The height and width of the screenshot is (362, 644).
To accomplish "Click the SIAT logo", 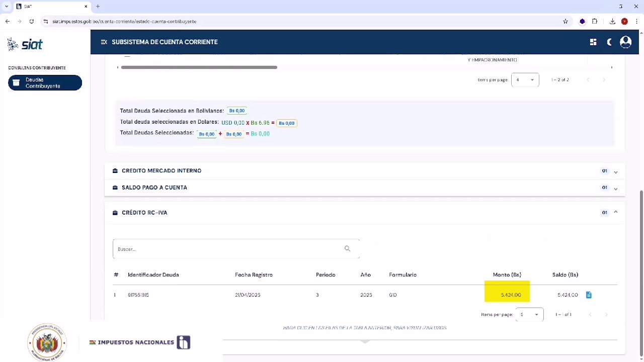I will [x=26, y=44].
